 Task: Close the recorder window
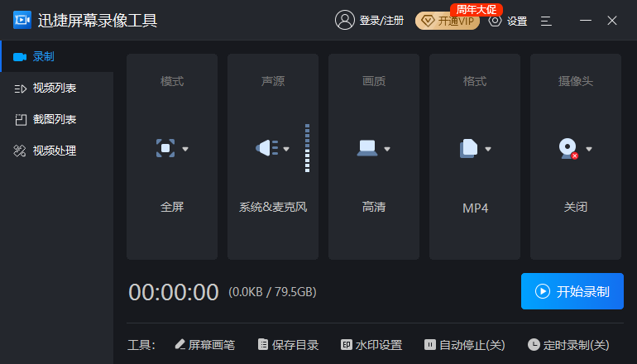(612, 21)
